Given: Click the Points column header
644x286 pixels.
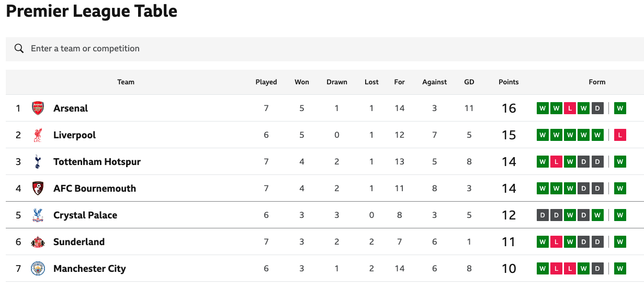Looking at the screenshot, I should [509, 82].
